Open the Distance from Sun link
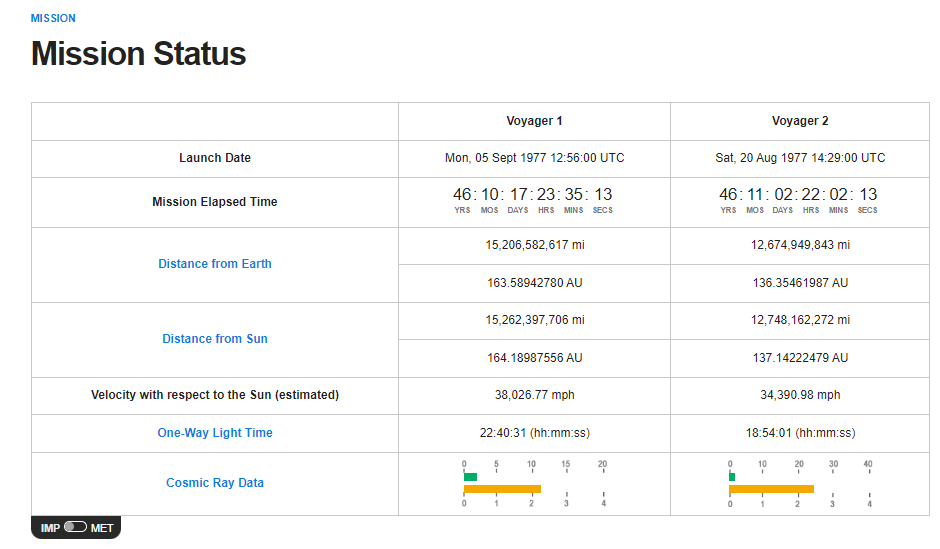 [215, 339]
